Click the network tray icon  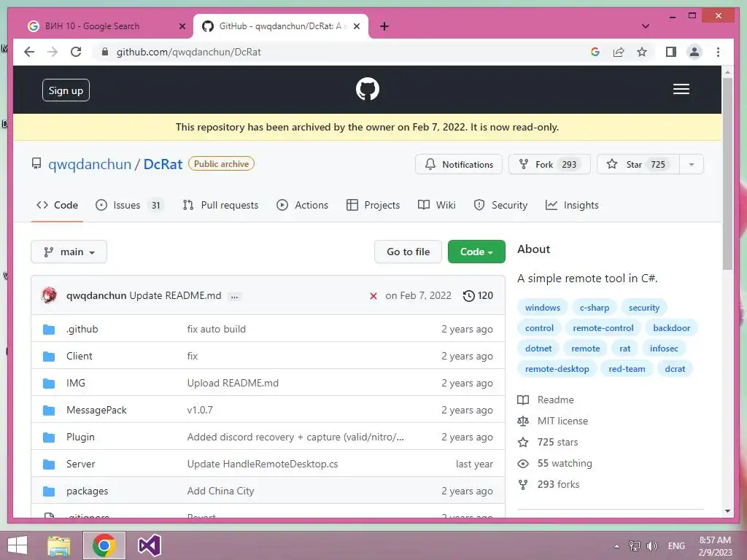634,545
